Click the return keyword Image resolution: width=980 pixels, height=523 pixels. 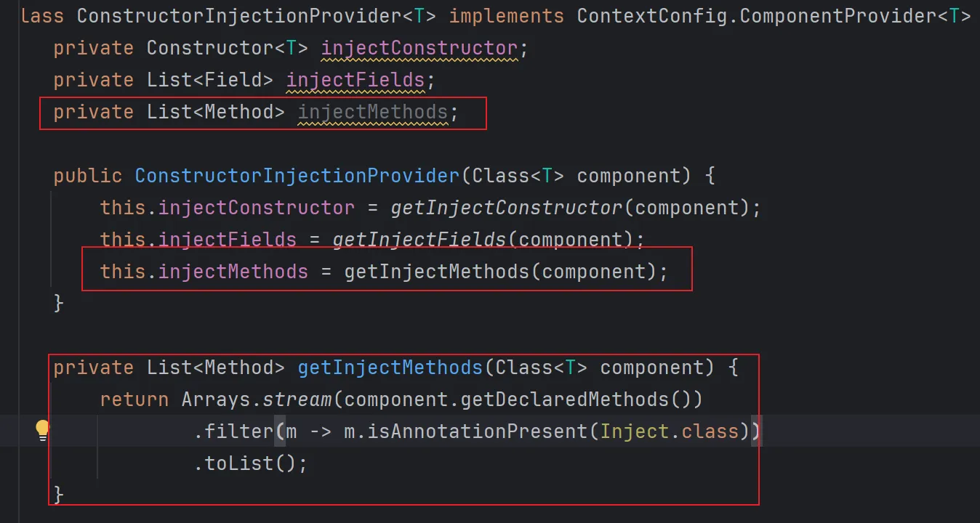coord(134,400)
